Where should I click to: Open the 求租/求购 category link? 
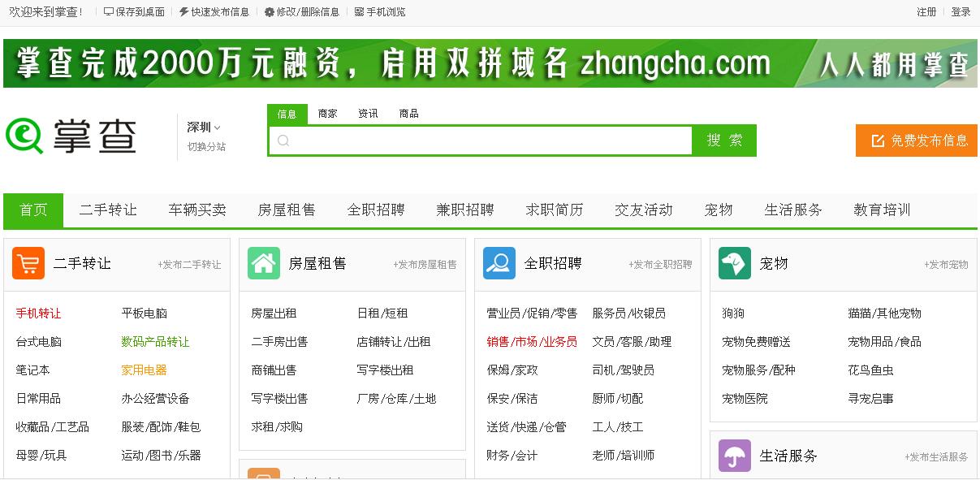click(277, 427)
